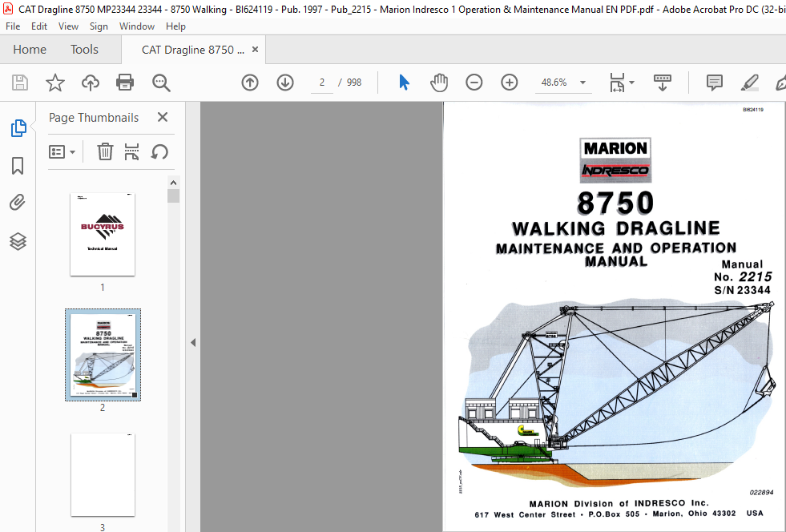Open the Bookmarks pane

18,166
